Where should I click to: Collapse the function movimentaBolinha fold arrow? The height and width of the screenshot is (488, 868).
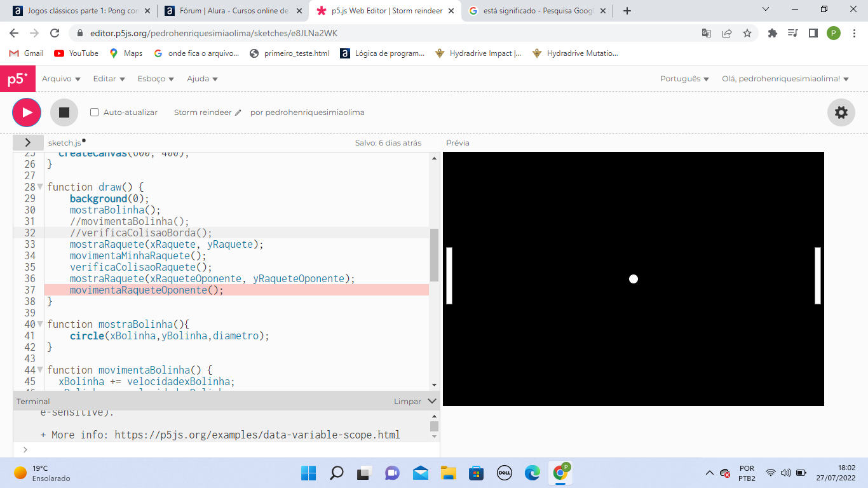tap(40, 370)
